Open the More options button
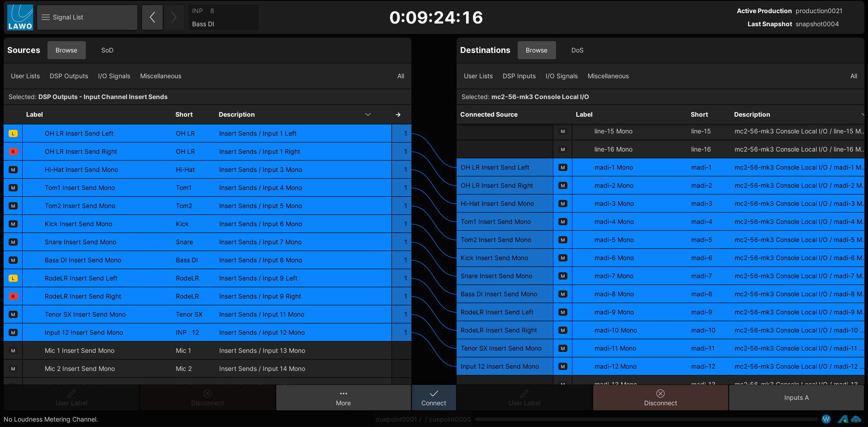This screenshot has width=868, height=427. click(343, 398)
